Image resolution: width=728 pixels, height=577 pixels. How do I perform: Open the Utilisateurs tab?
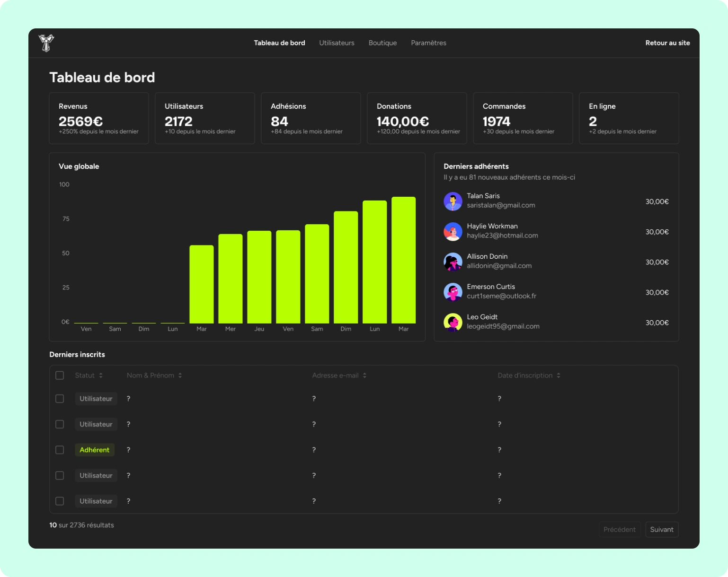click(x=337, y=43)
